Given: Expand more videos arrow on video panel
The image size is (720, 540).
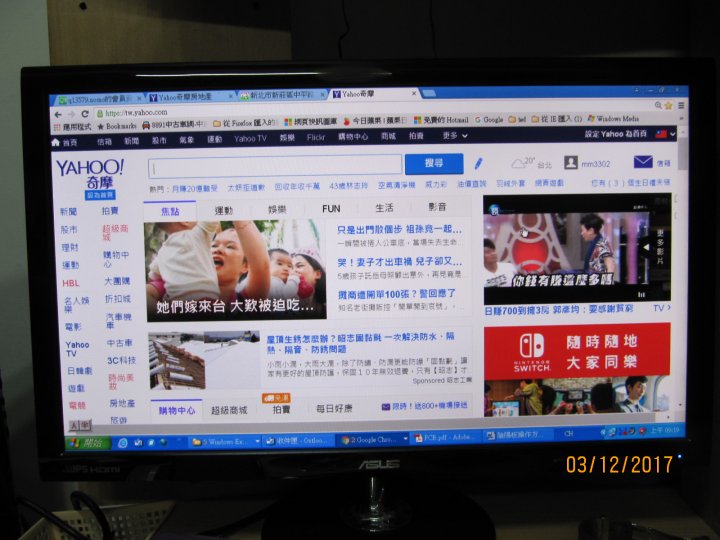Looking at the screenshot, I should [x=645, y=248].
